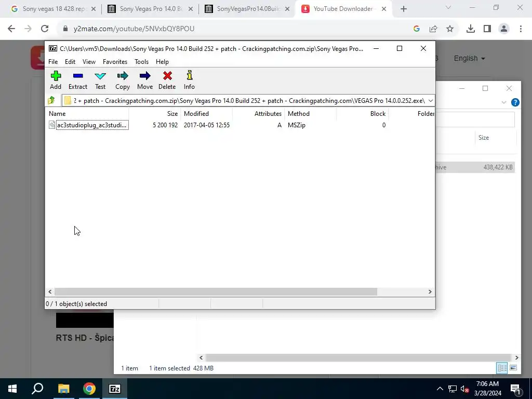The width and height of the screenshot is (532, 399).
Task: Click the 2017-04-05 12:55 modified cell
Action: tap(207, 125)
